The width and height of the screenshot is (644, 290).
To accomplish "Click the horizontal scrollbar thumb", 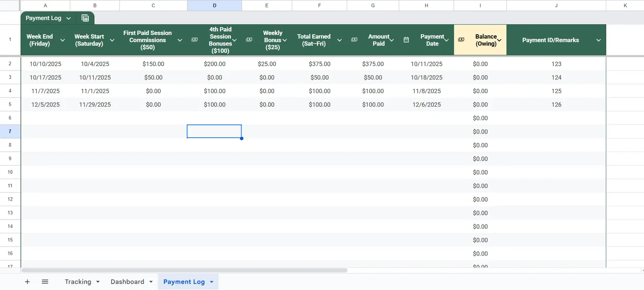I will [x=184, y=270].
